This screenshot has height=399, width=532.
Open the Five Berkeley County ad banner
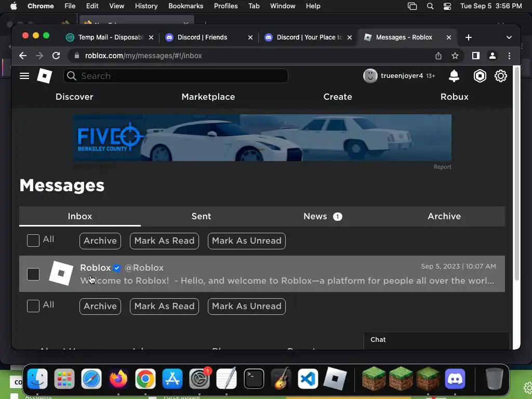(262, 138)
